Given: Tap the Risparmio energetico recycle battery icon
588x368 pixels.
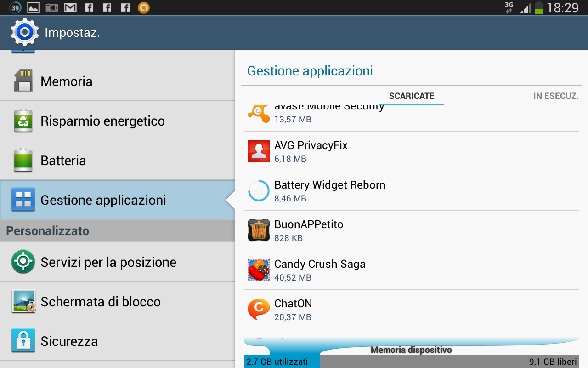Looking at the screenshot, I should click(x=23, y=121).
